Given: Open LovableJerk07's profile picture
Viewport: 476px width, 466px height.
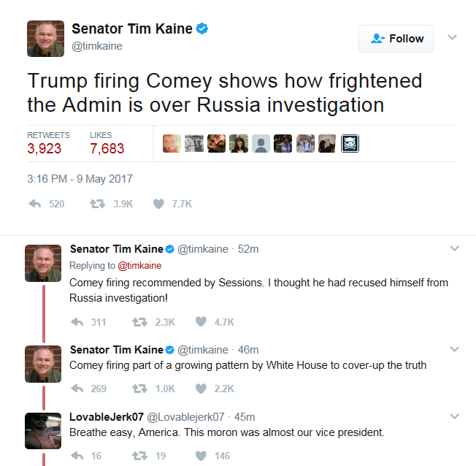Looking at the screenshot, I should click(x=43, y=431).
